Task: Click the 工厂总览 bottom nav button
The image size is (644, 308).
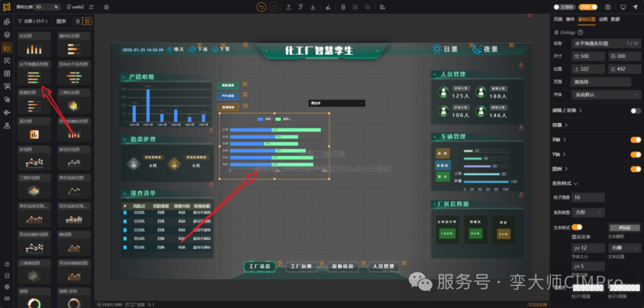Action: [259, 266]
